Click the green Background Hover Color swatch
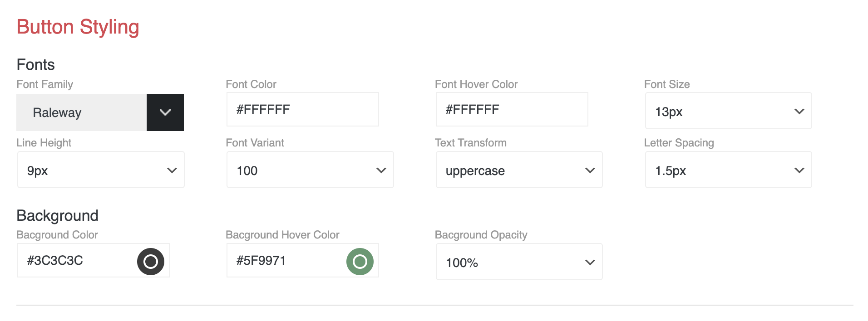 point(360,261)
